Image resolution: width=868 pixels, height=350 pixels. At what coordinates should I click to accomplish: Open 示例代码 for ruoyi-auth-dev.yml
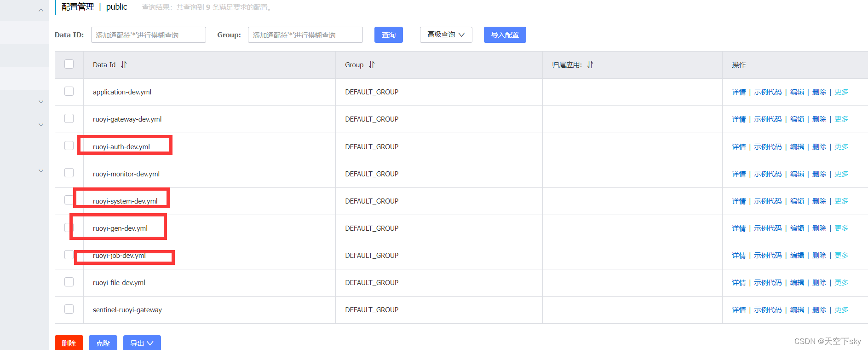point(768,147)
